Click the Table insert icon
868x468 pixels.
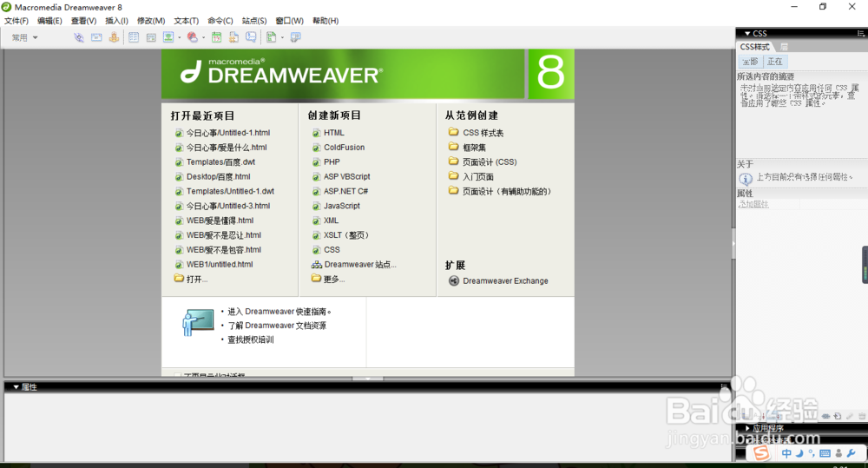[x=134, y=37]
